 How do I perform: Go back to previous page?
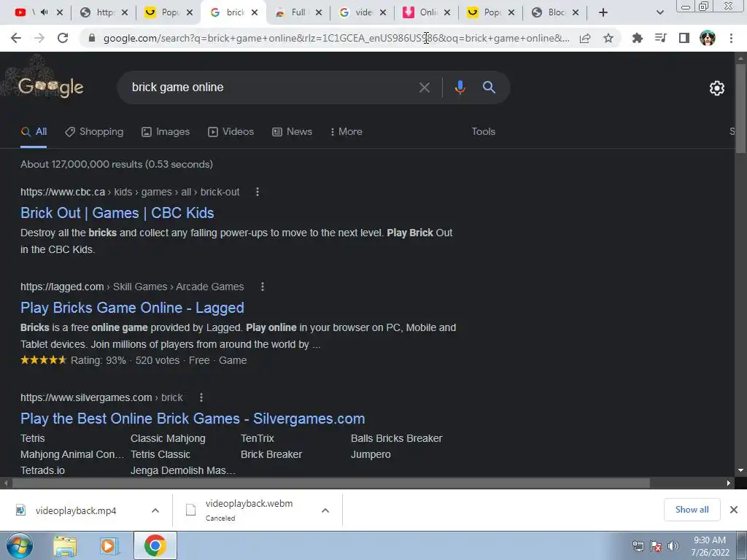click(x=16, y=38)
